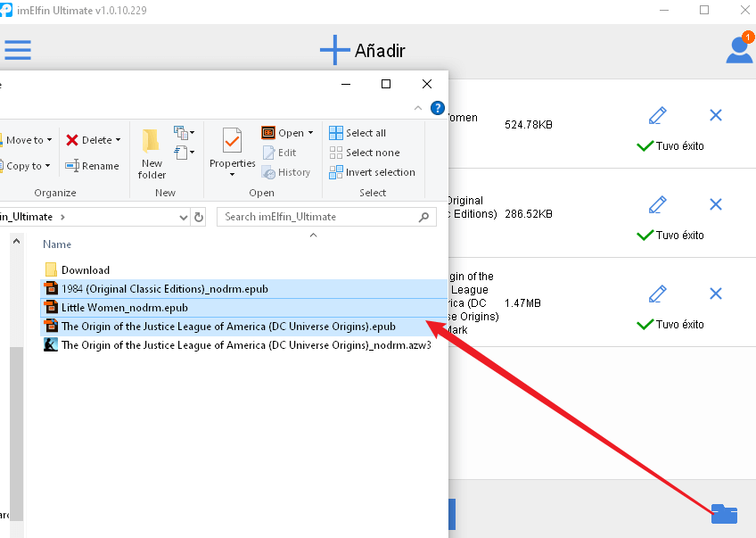
Task: Click Open in the ribbon
Action: pyautogui.click(x=283, y=133)
